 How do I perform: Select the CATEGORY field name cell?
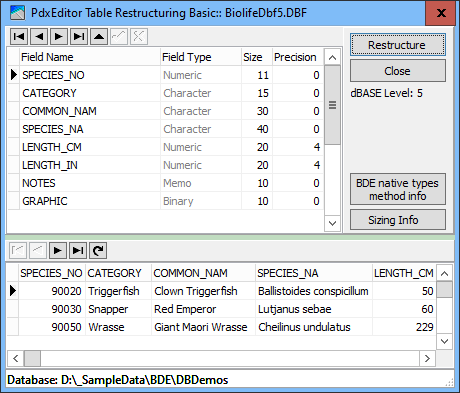[90, 93]
